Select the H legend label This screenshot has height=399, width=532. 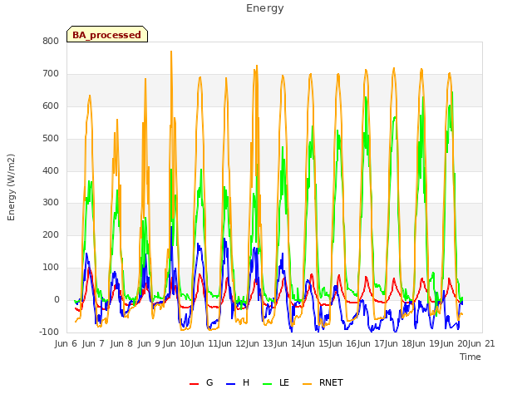pyautogui.click(x=246, y=382)
